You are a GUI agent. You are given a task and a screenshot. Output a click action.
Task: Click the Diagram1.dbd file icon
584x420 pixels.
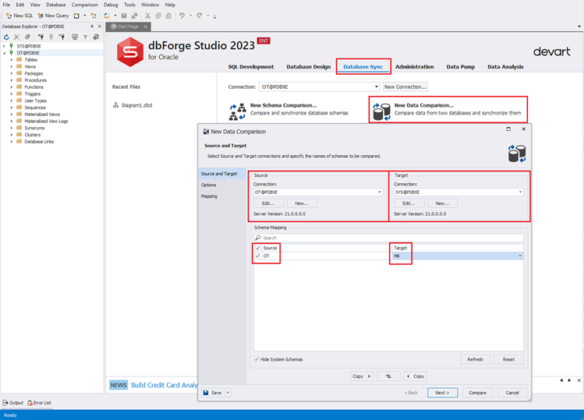115,105
